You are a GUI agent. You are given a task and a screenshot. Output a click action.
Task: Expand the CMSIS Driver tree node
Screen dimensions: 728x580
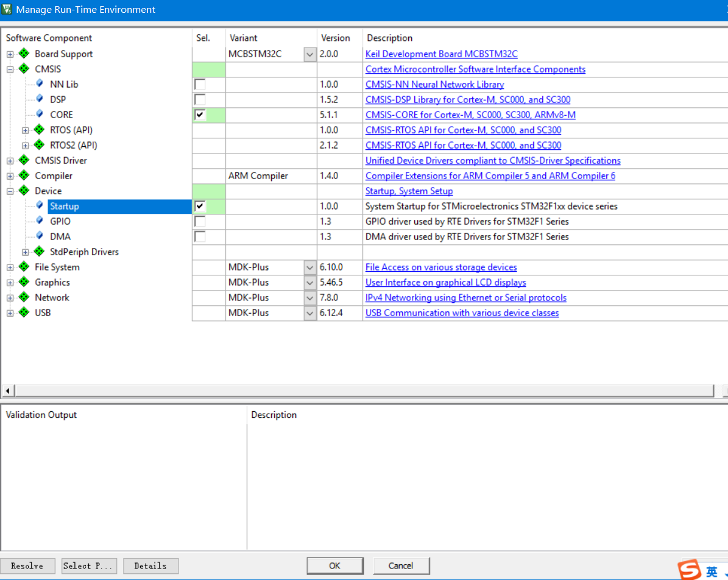coord(10,161)
